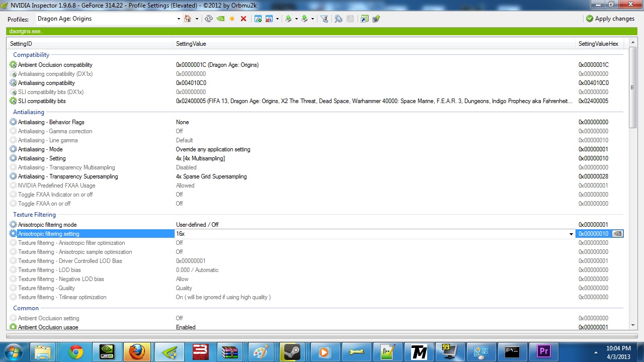Reset Anisotropic filtering setting via row-end icon
Image resolution: width=644 pixels, height=362 pixels.
click(x=617, y=234)
